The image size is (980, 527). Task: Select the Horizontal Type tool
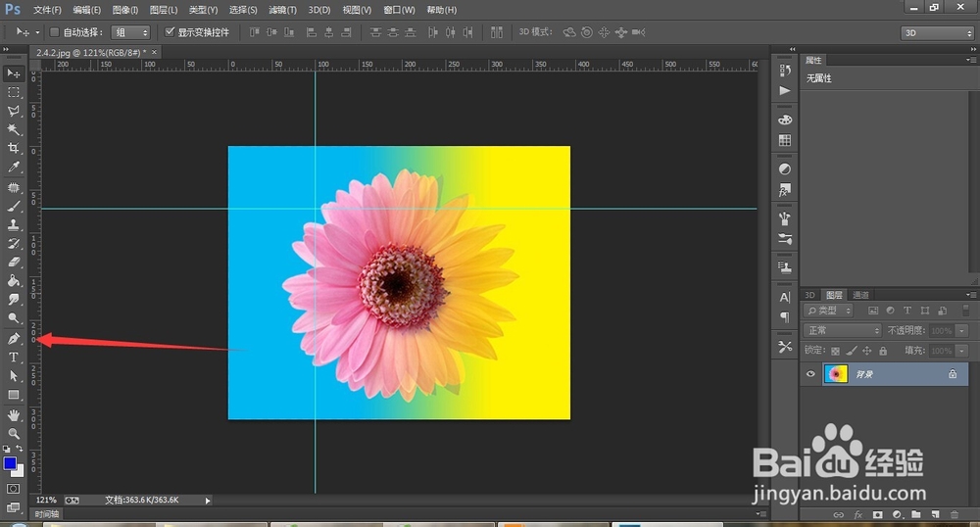tap(14, 358)
